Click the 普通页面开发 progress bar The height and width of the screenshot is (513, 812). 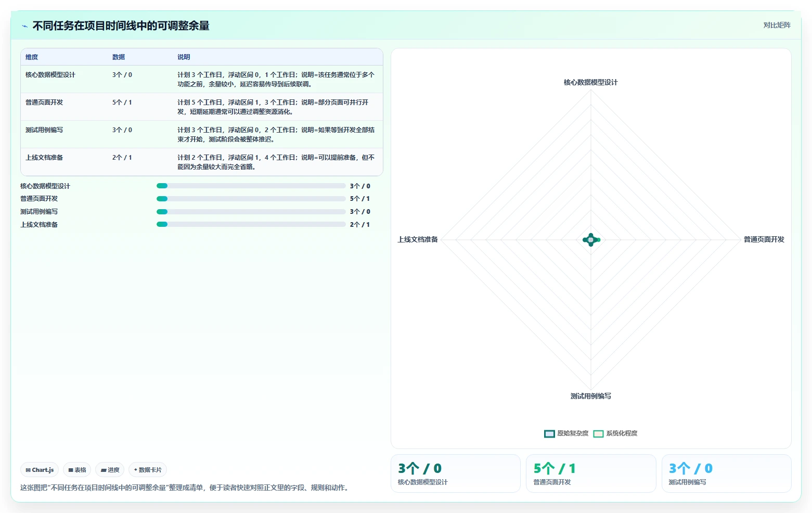pos(251,199)
